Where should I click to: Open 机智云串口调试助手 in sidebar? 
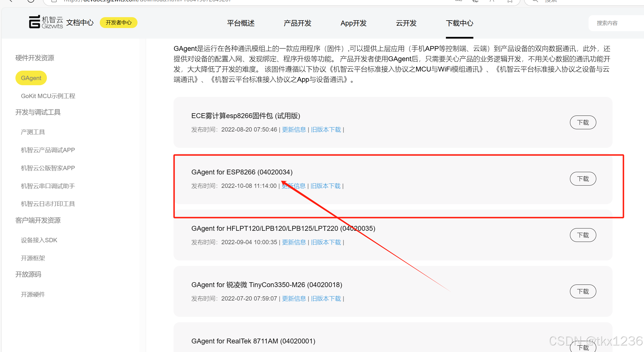(48, 186)
